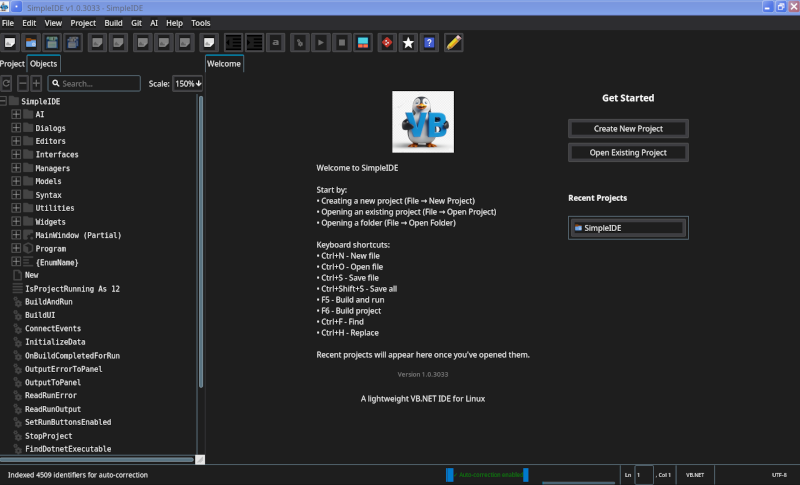The height and width of the screenshot is (485, 800).
Task: Select the Objects tab
Action: pyautogui.click(x=43, y=64)
